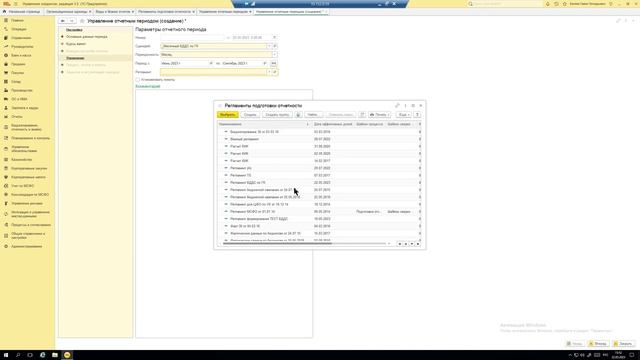Click the Регламент input field

pos(213,72)
